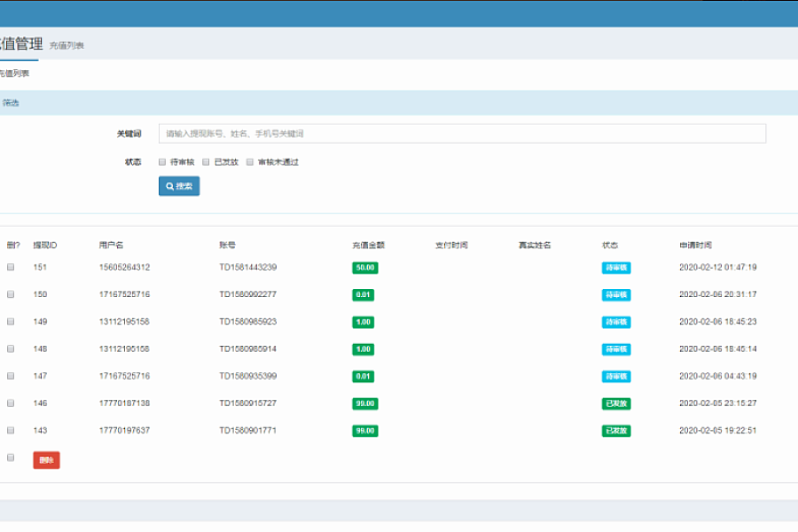Select the checkbox for row ID 143
The image size is (798, 532).
[11, 430]
